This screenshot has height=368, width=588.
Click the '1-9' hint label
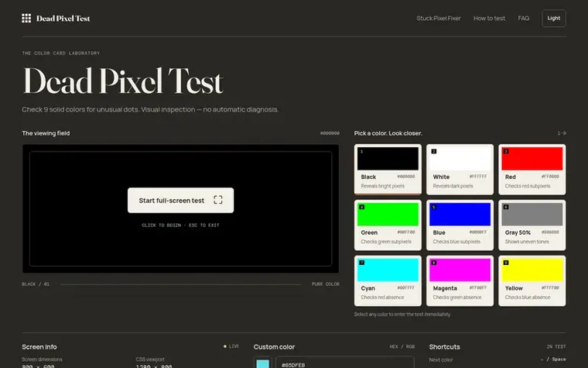click(x=562, y=133)
